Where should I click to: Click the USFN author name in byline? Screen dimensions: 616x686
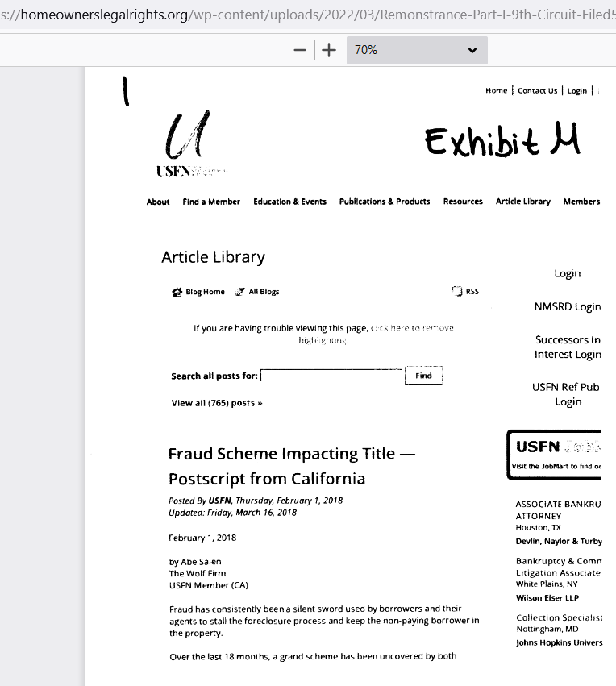(219, 501)
